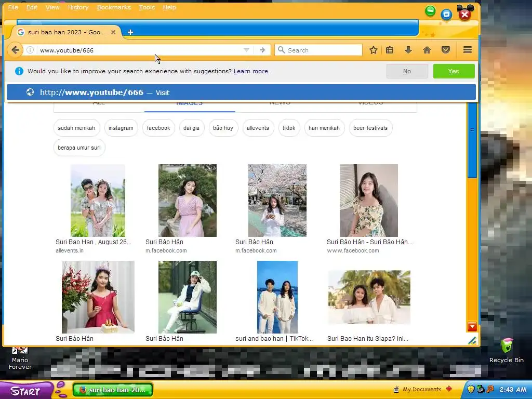
Task: Open the Suri Bao Han itu Siapa thumbnail
Action: pyautogui.click(x=369, y=297)
